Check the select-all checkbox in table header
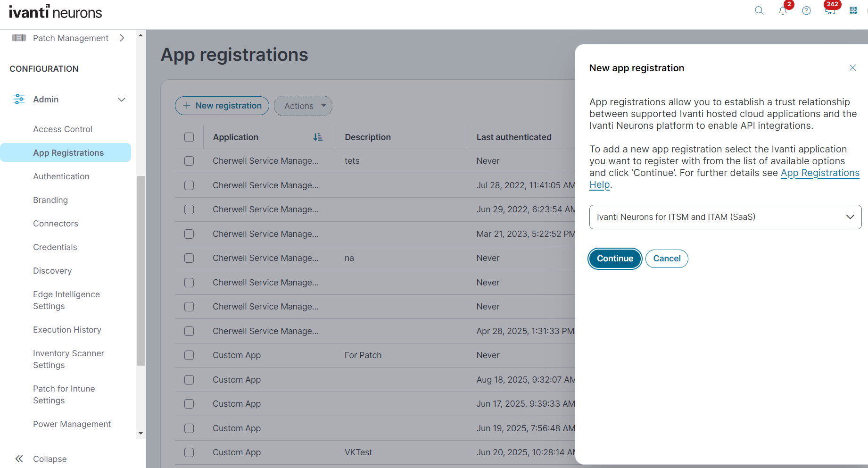The width and height of the screenshot is (868, 468). tap(189, 137)
